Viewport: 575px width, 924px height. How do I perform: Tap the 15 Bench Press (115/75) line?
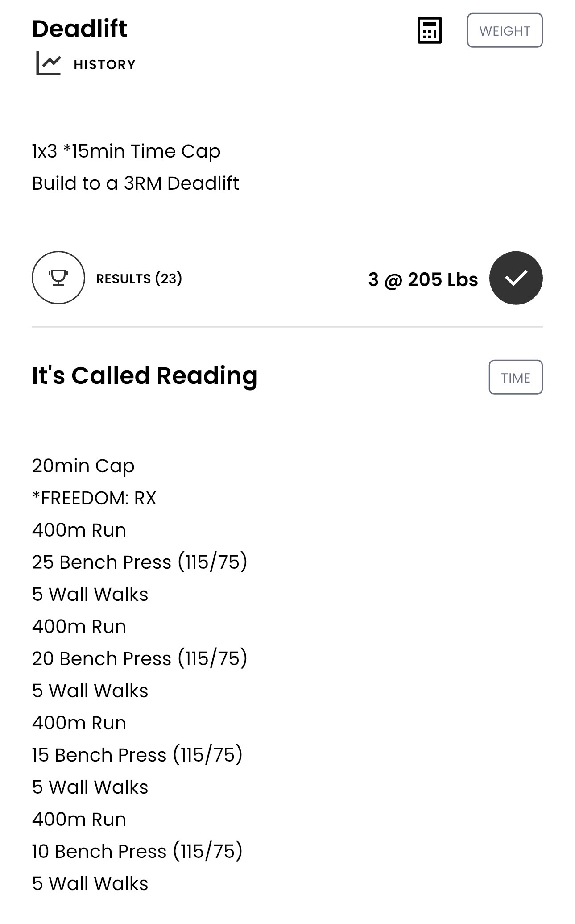[137, 755]
